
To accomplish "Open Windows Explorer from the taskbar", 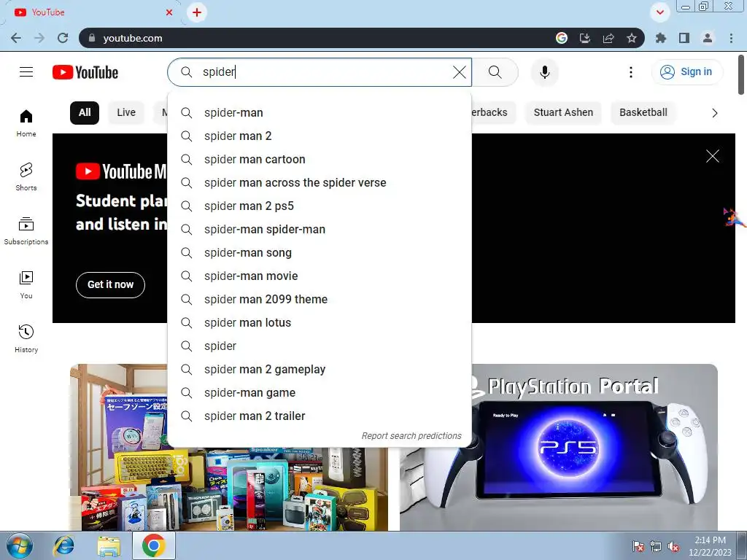I will click(x=109, y=545).
